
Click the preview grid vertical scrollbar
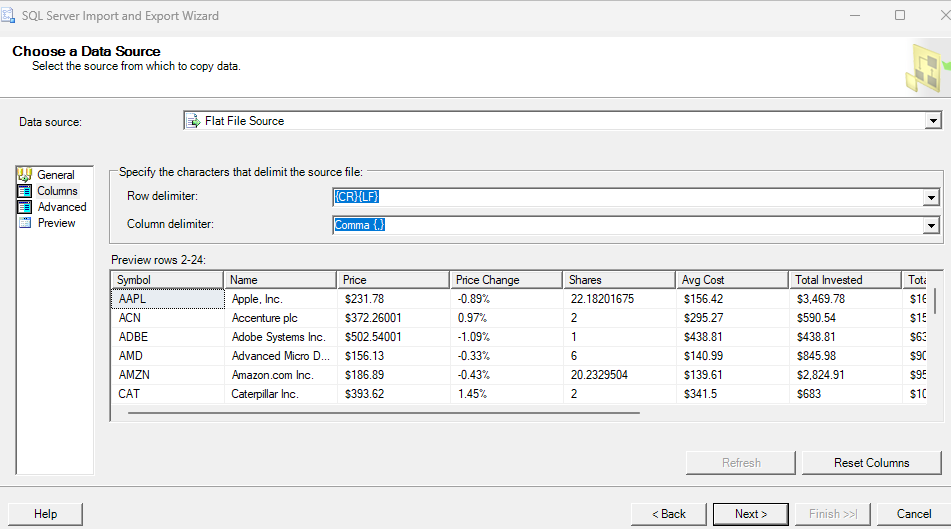tap(935, 300)
